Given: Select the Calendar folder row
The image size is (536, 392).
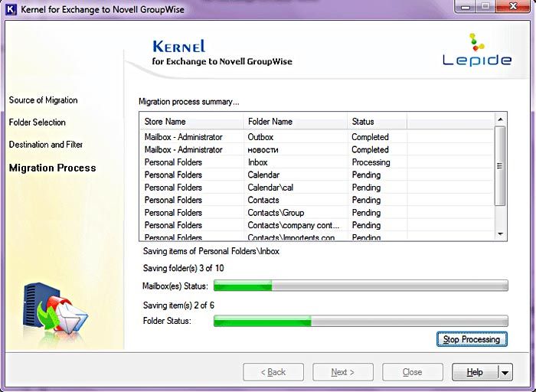Looking at the screenshot, I should 317,175.
